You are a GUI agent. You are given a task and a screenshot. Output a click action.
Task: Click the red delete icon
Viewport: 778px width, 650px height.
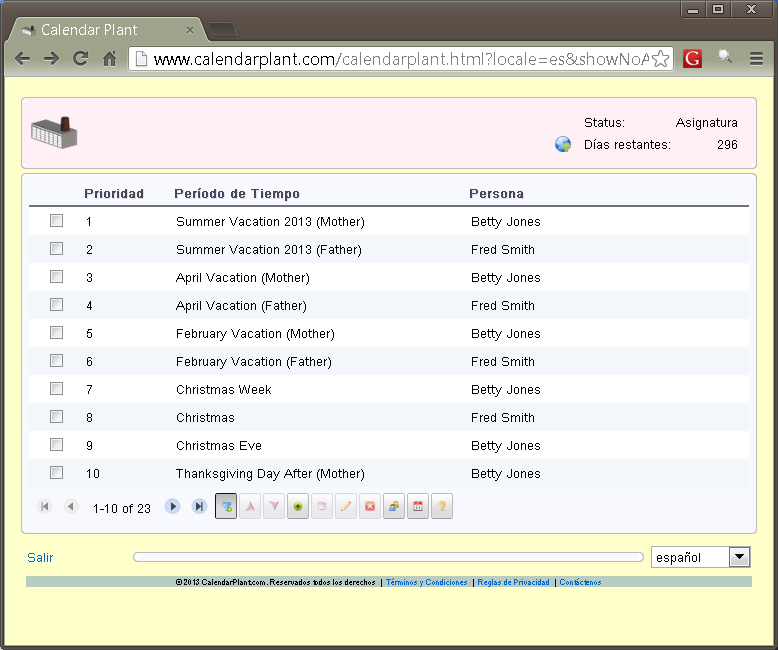point(370,507)
